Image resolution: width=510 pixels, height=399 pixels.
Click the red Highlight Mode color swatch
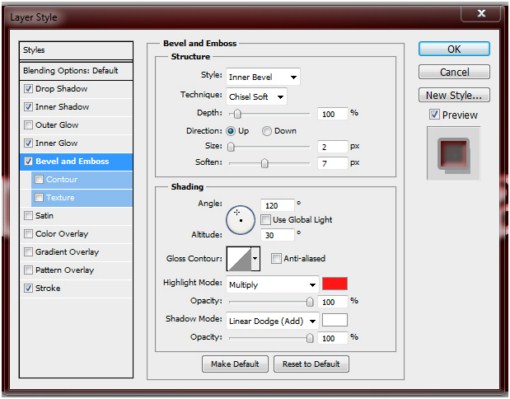[x=335, y=284]
